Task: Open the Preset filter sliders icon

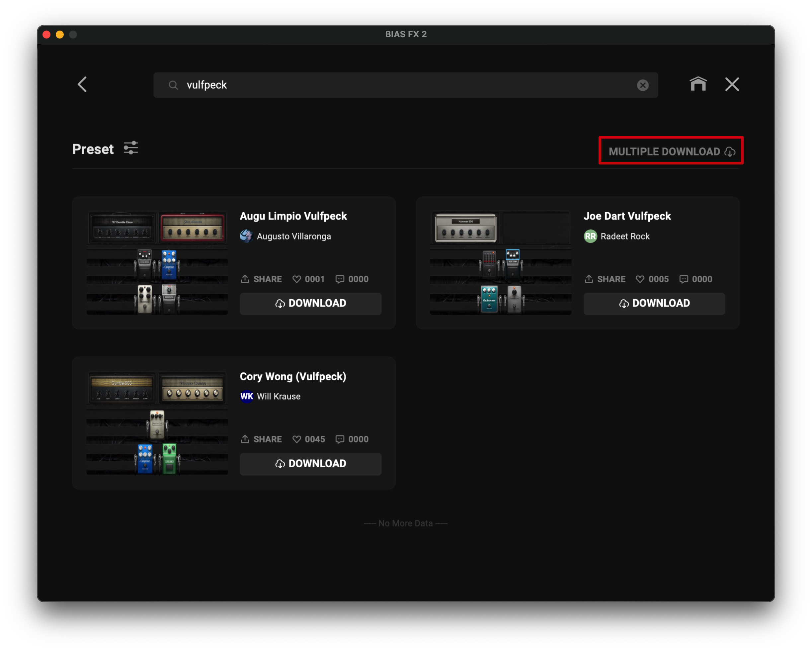Action: pos(131,148)
